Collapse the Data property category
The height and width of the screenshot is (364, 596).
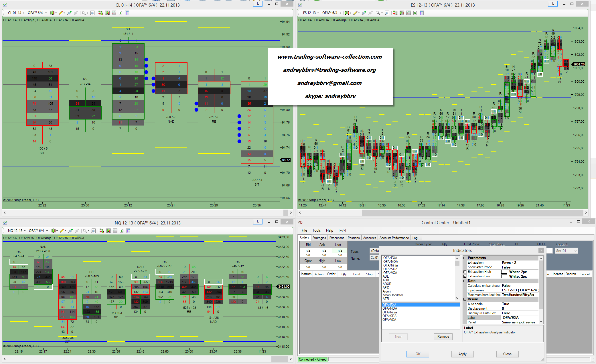click(465, 281)
